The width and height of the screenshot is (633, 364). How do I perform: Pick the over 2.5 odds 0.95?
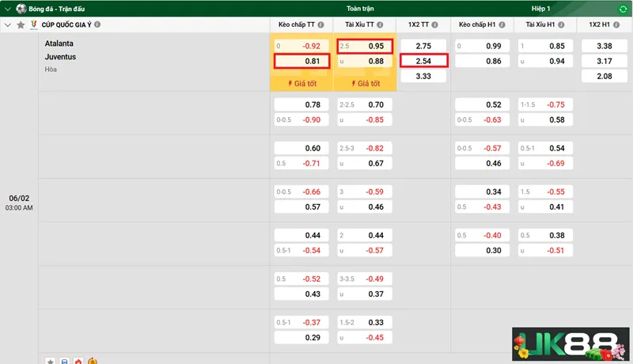tap(365, 47)
